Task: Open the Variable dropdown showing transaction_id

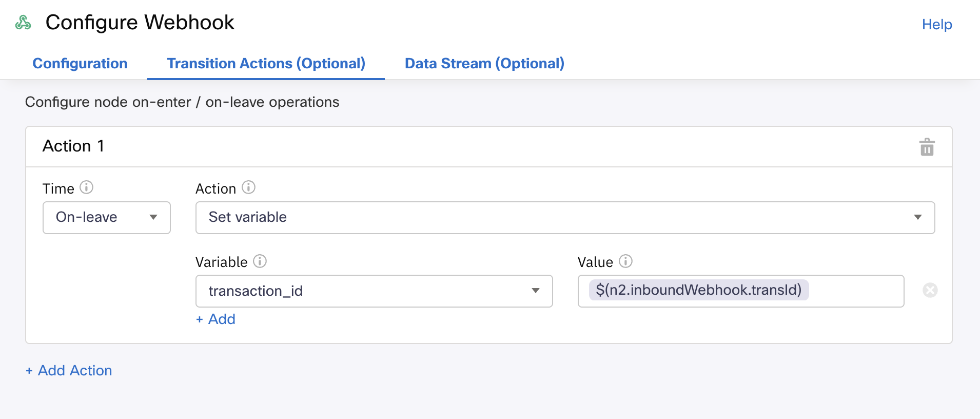Action: [374, 291]
